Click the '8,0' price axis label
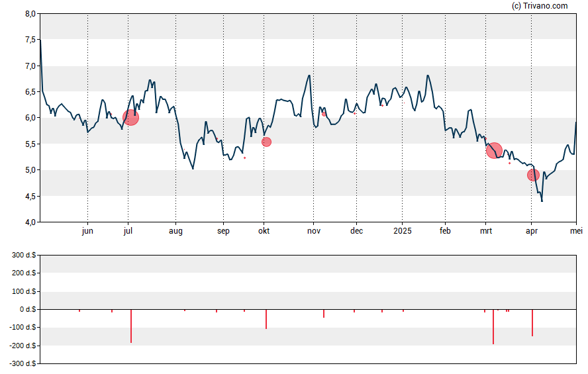588x374 pixels. 30,14
